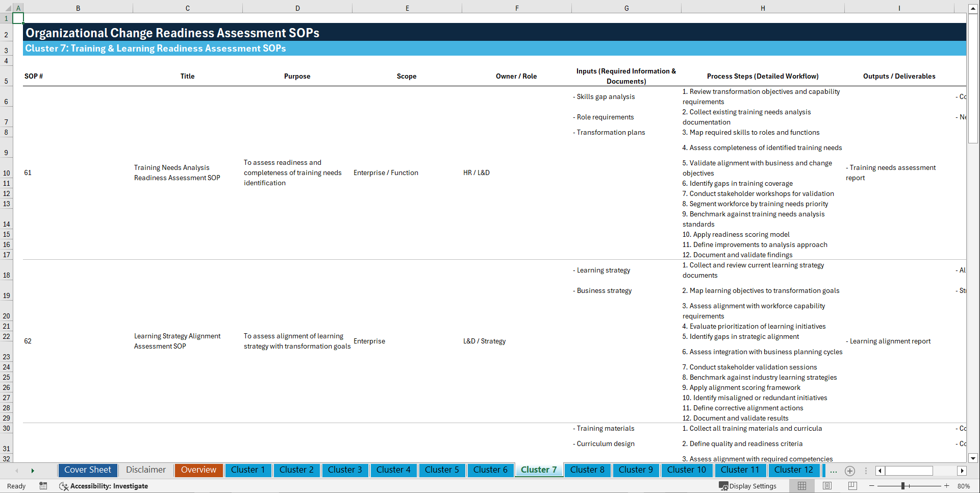Switch to the Cluster 8 sheet tab
Viewport: 980px width, 493px height.
point(587,470)
